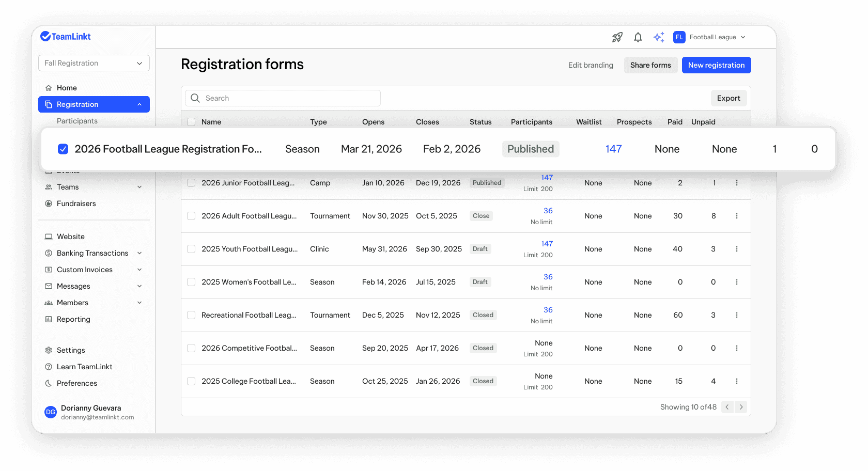Image resolution: width=868 pixels, height=471 pixels.
Task: Click the TeamLinkt logo
Action: click(x=66, y=36)
